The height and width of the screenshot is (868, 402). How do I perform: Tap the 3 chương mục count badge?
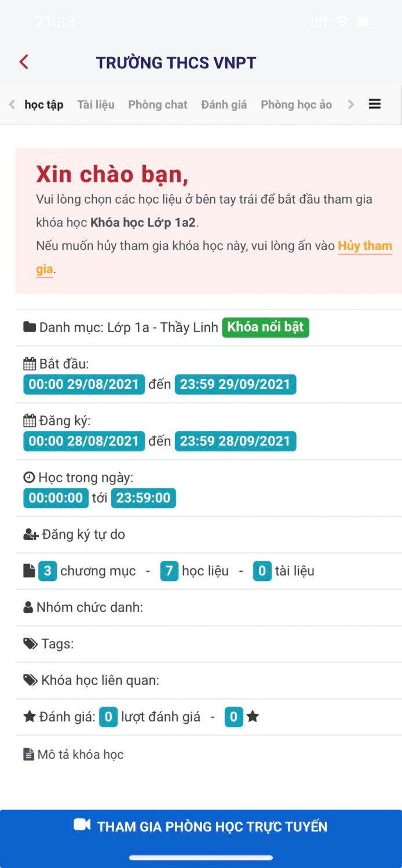(47, 571)
